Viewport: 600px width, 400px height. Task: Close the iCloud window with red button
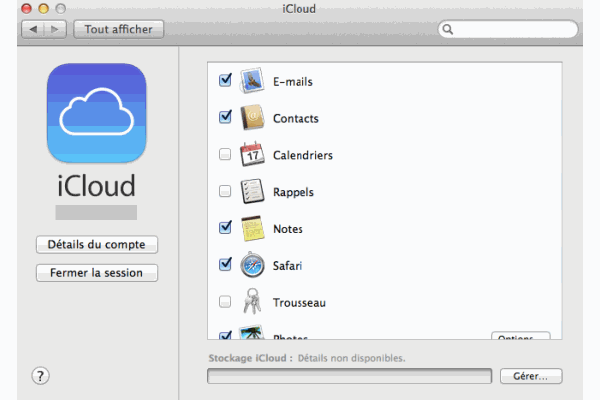pyautogui.click(x=26, y=8)
